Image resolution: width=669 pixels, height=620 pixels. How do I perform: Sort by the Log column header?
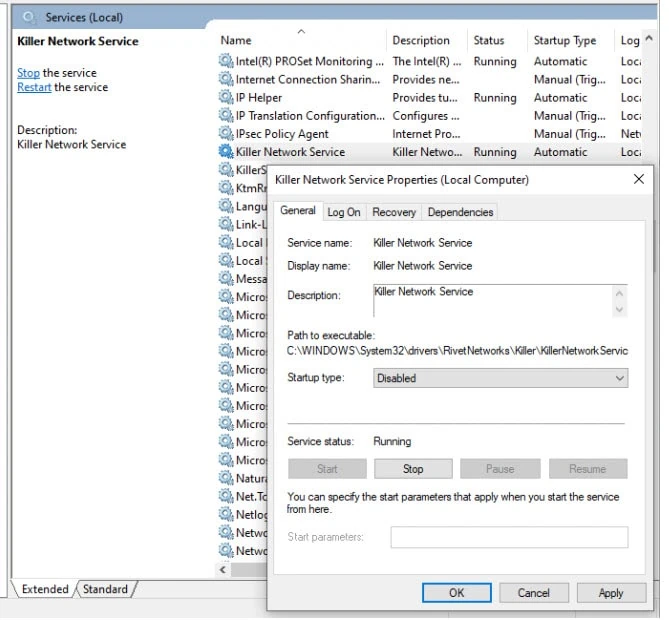(x=630, y=40)
